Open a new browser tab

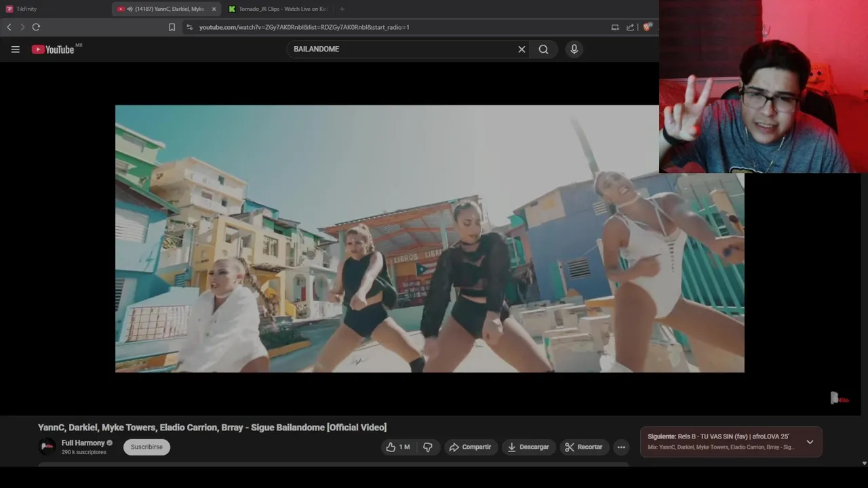coord(342,9)
